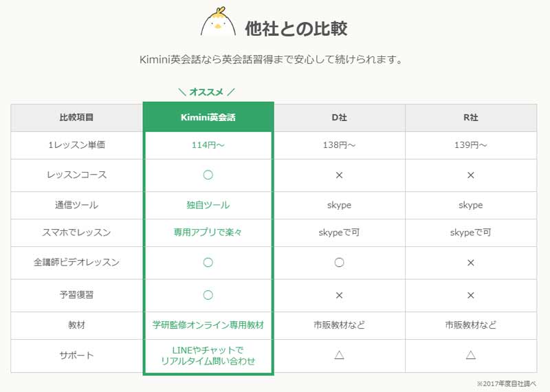
Task: Click the price 138円〜
Action: [x=339, y=145]
